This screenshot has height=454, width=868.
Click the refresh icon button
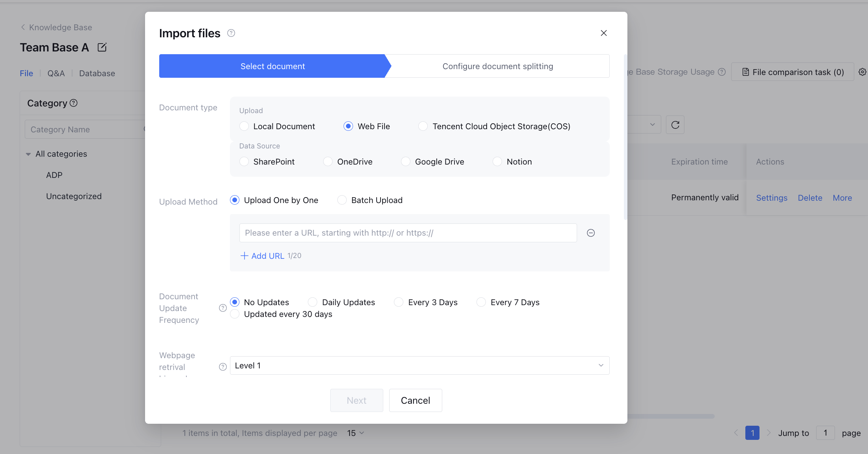click(x=675, y=125)
